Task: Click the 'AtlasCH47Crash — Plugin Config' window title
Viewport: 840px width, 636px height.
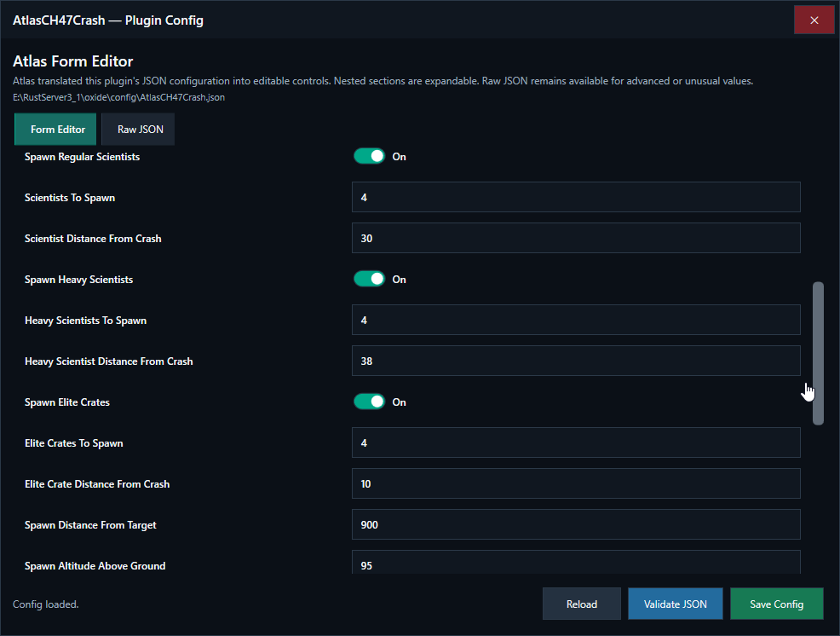Action: pyautogui.click(x=108, y=20)
